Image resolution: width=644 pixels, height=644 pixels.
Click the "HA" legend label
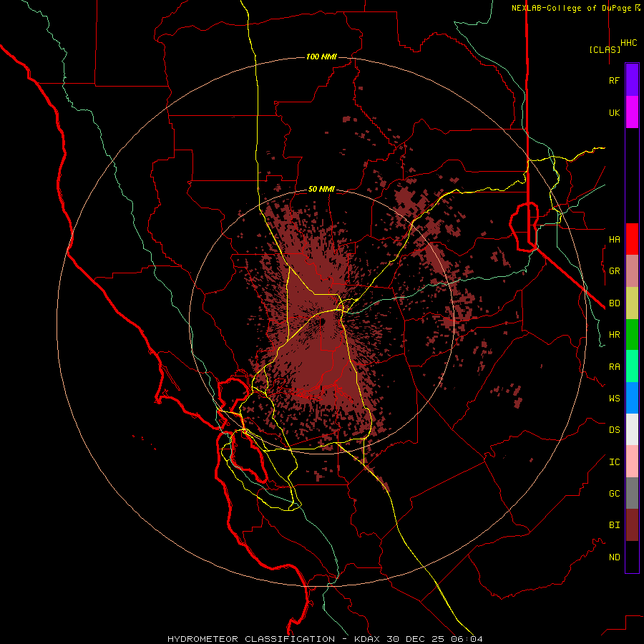(614, 240)
